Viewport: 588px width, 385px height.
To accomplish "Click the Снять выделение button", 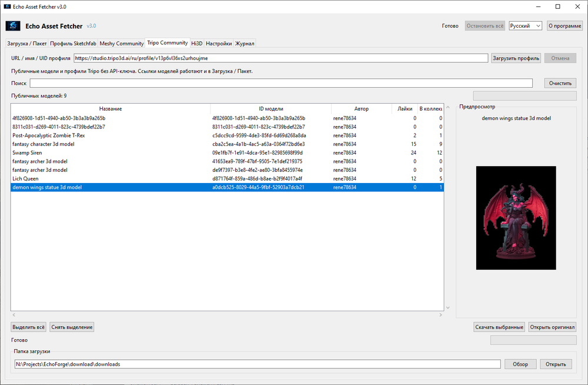I will 72,327.
